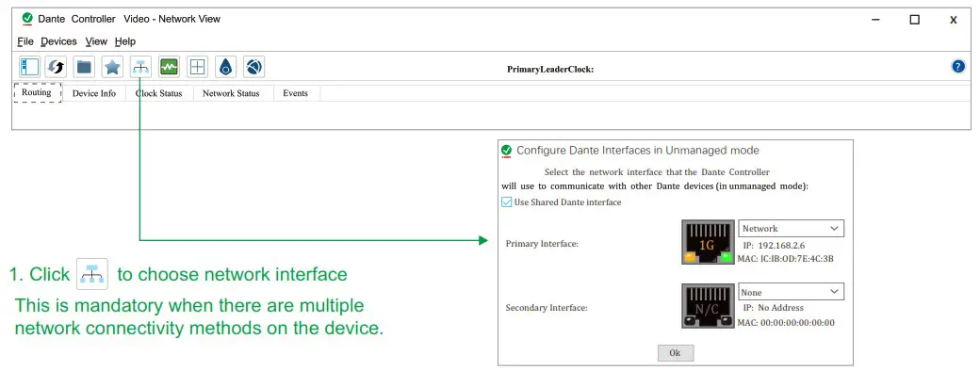Click the Dante Controller title bar logo
The height and width of the screenshot is (387, 980).
(x=27, y=19)
